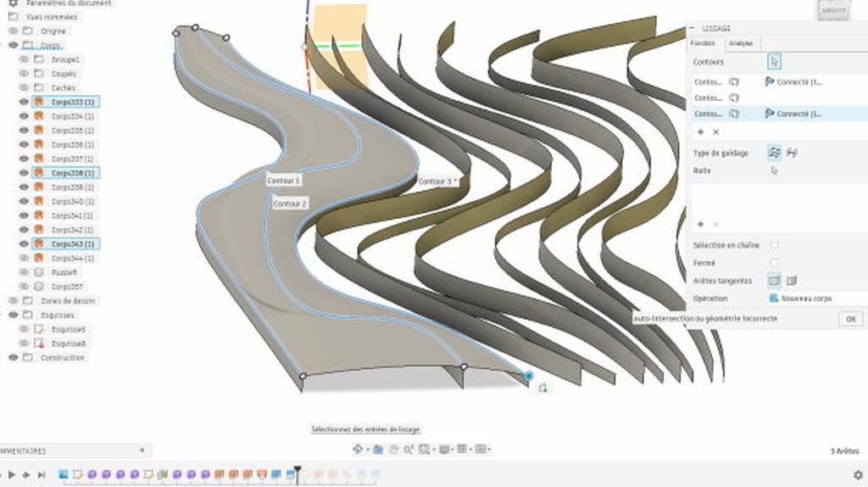The width and height of the screenshot is (868, 487).
Task: Toggle visibility of the Esquisses folder
Action: tap(13, 315)
